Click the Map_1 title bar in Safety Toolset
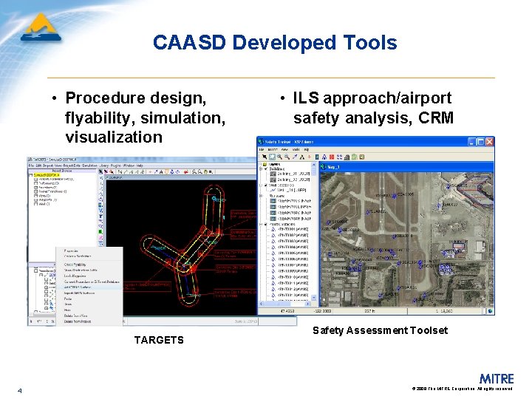 click(406, 166)
